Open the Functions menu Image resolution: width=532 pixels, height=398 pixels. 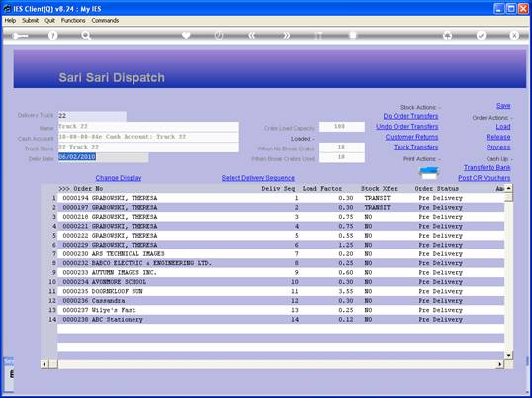[x=73, y=21]
